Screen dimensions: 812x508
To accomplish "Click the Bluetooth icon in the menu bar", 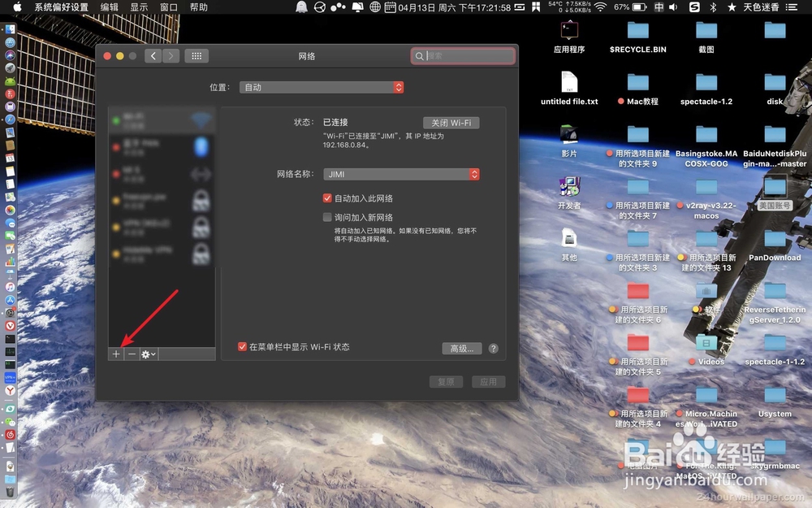I will pos(713,7).
